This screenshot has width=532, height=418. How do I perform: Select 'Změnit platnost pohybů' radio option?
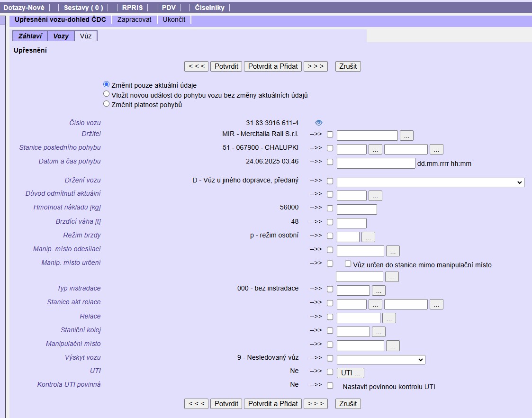[107, 104]
